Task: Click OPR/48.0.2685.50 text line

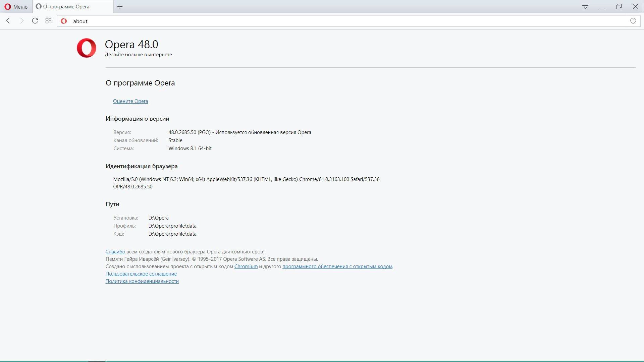Action: 133,187
